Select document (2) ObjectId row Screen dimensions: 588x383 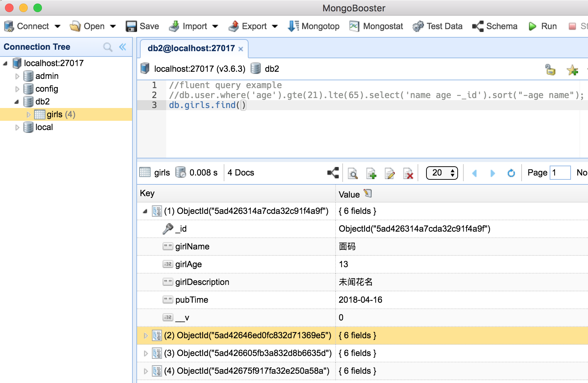point(363,335)
